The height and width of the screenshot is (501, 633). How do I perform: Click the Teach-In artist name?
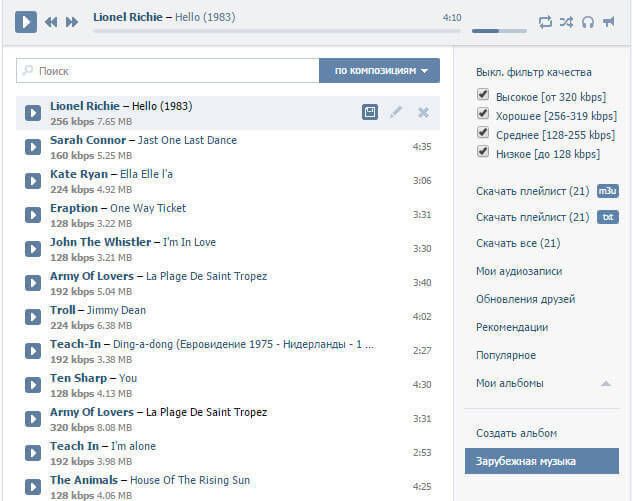coord(75,344)
